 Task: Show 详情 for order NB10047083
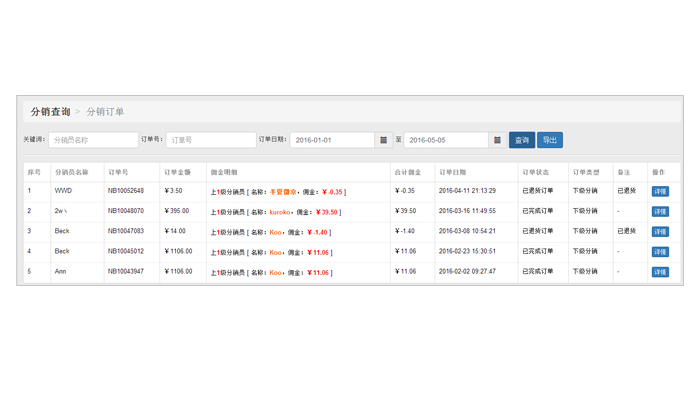point(660,232)
